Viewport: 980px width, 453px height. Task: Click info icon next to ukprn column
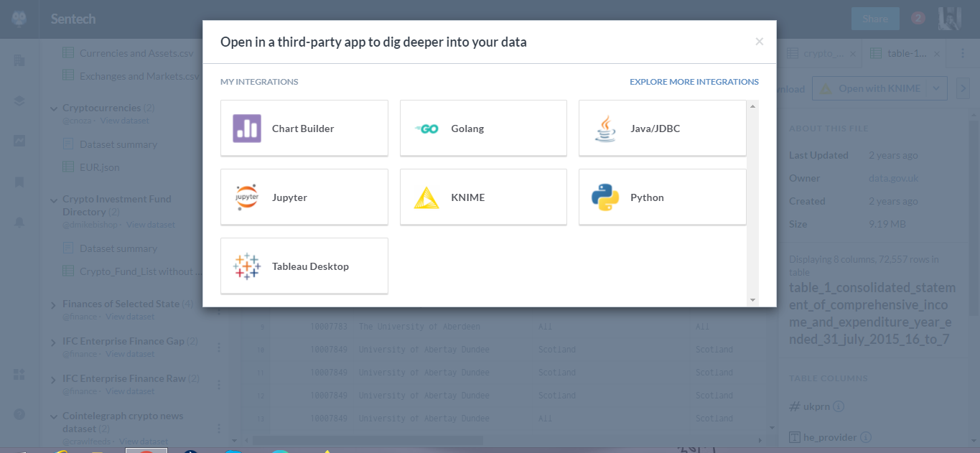click(x=839, y=406)
